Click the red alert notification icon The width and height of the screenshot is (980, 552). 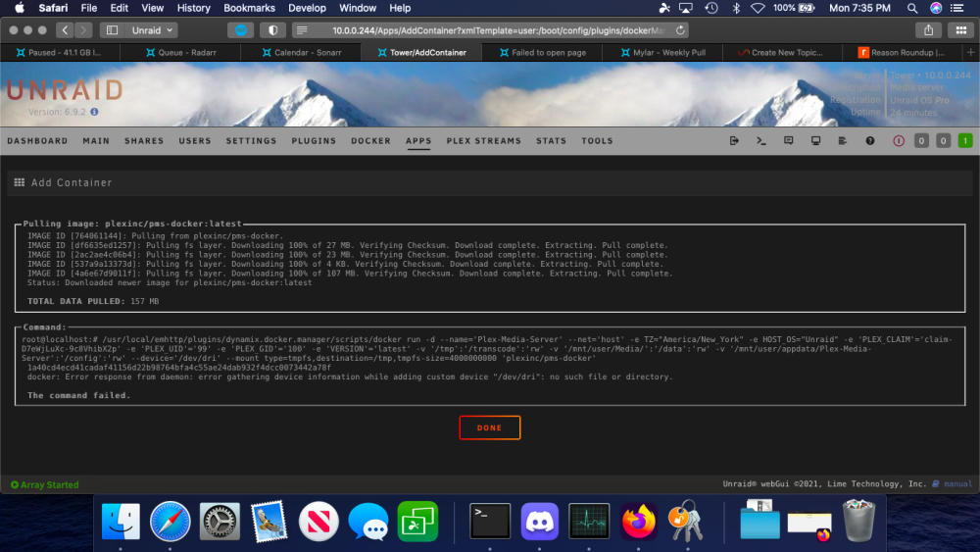coord(899,140)
